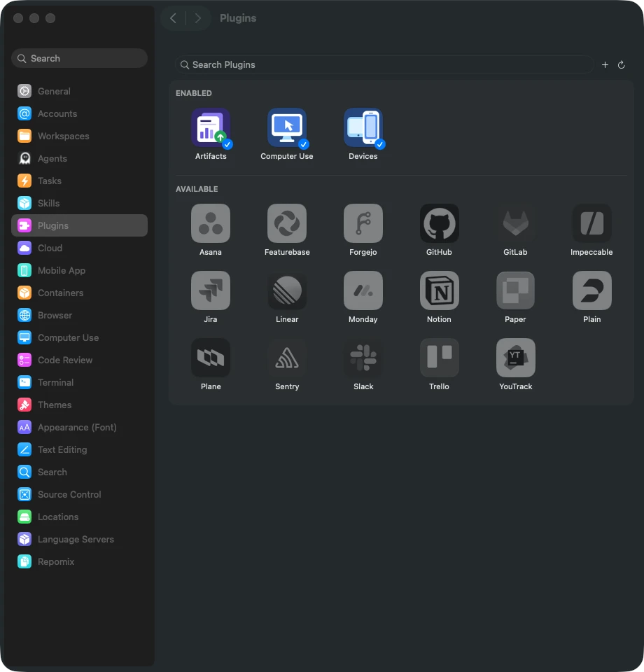Viewport: 644px width, 672px height.
Task: Open the Search settings sidebar item
Action: tap(79, 472)
